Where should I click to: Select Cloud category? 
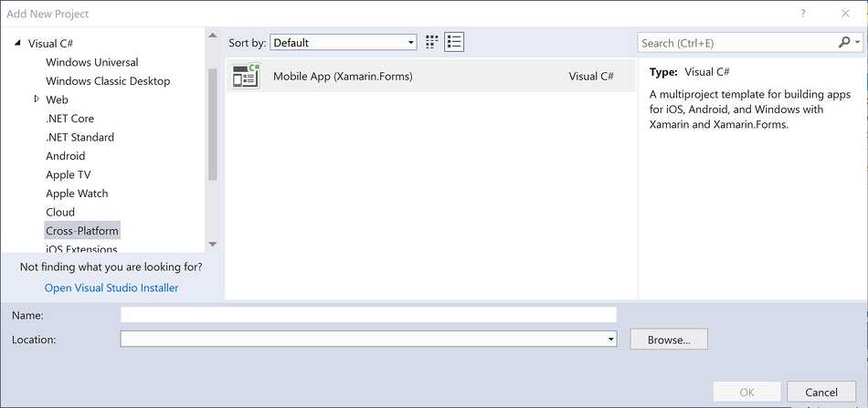click(x=60, y=213)
